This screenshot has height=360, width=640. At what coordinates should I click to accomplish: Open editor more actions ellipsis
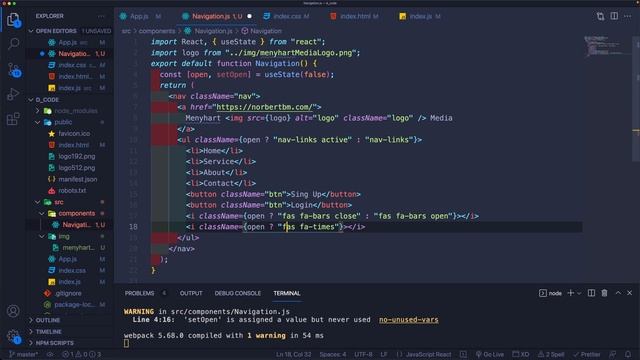tap(627, 16)
